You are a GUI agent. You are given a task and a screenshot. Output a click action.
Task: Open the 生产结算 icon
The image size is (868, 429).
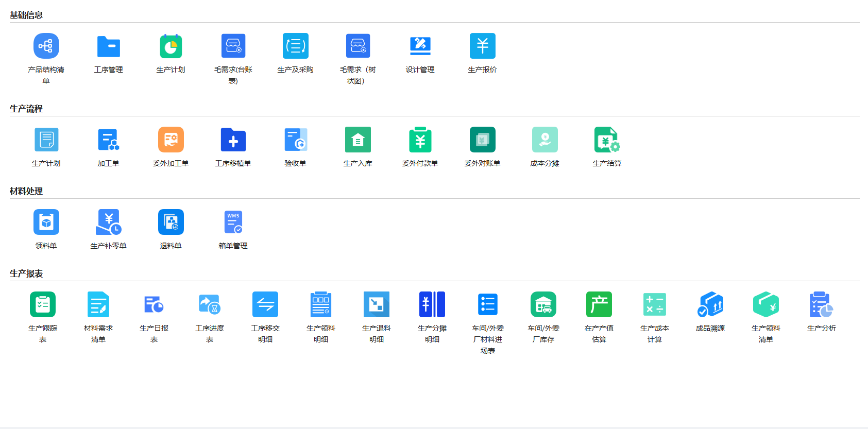pyautogui.click(x=607, y=140)
